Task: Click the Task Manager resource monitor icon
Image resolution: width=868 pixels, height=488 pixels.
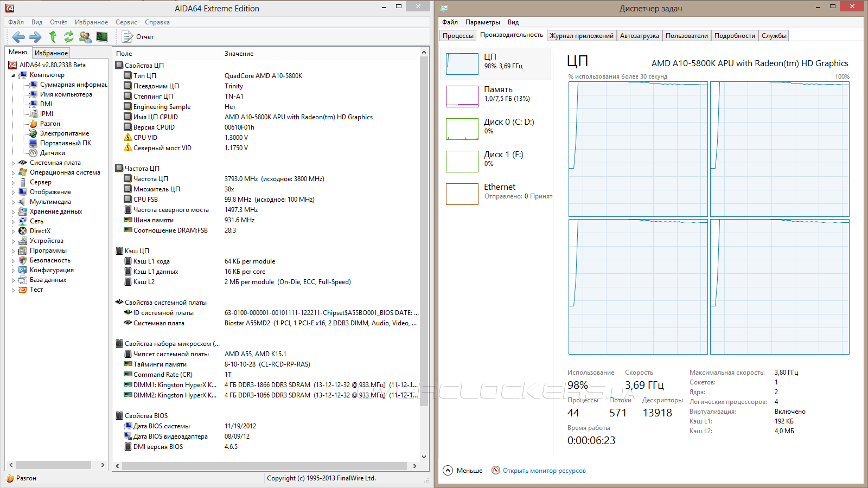Action: [x=496, y=470]
